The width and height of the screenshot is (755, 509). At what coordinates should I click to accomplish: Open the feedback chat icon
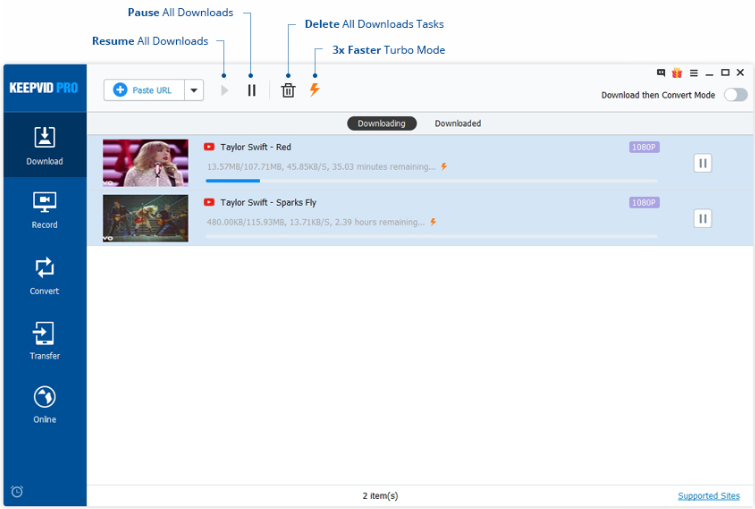tap(661, 73)
